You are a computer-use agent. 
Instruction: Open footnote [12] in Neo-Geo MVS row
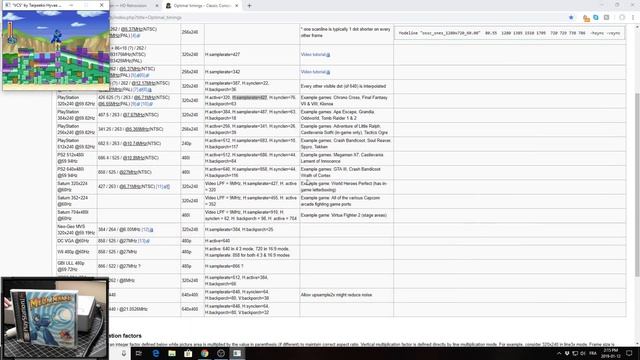[x=146, y=230]
